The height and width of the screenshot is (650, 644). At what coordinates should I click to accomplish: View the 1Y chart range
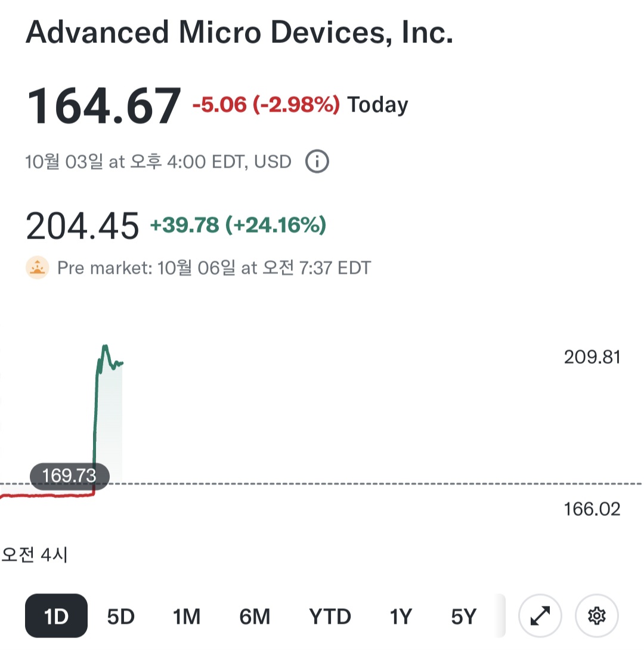(401, 616)
